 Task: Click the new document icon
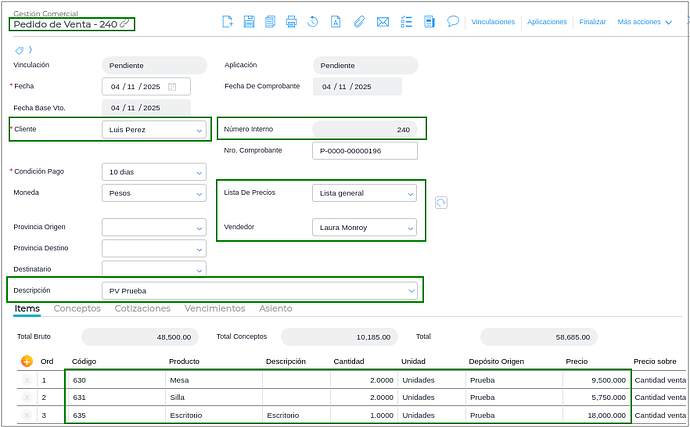(x=227, y=21)
